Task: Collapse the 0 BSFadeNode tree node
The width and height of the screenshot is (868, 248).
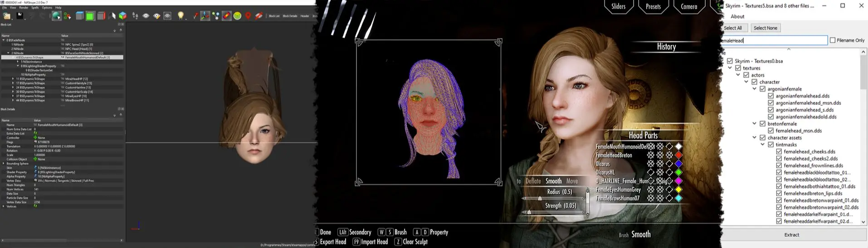Action: coord(3,40)
